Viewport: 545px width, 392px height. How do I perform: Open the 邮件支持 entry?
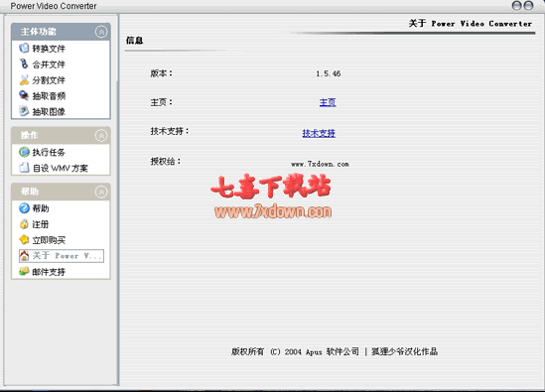tap(49, 272)
